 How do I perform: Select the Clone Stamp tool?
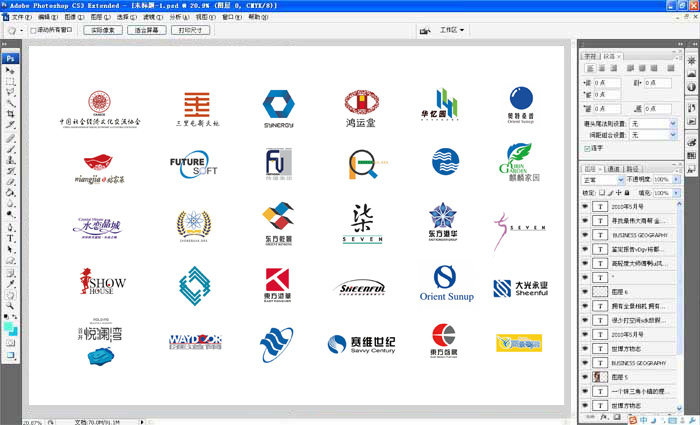click(x=10, y=160)
